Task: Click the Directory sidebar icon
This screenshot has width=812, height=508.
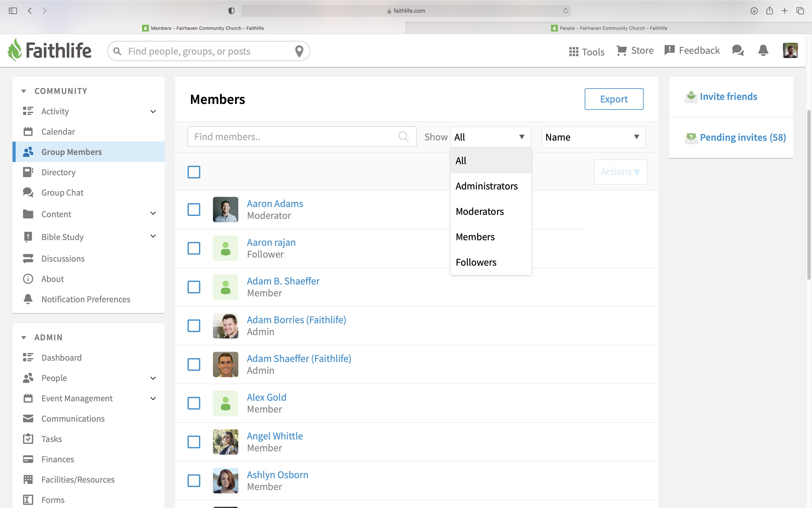Action: [x=28, y=172]
